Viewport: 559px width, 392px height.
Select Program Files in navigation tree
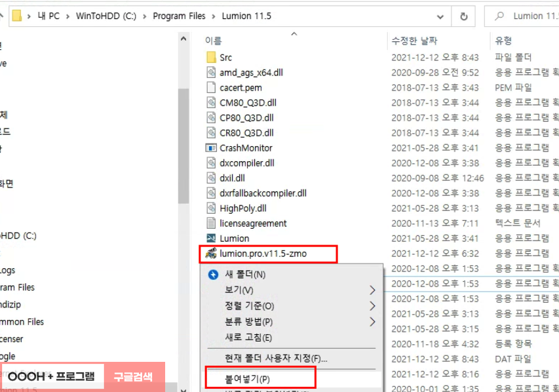[x=17, y=288]
